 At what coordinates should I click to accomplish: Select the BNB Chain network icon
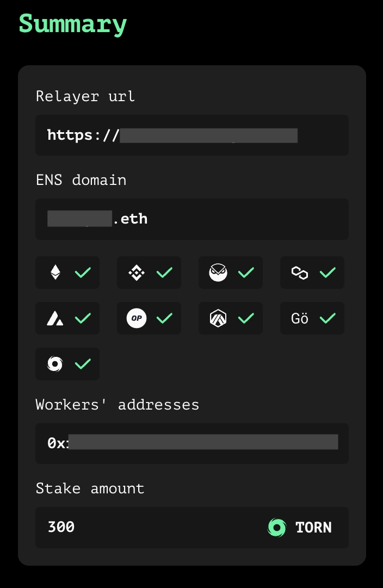coord(137,273)
